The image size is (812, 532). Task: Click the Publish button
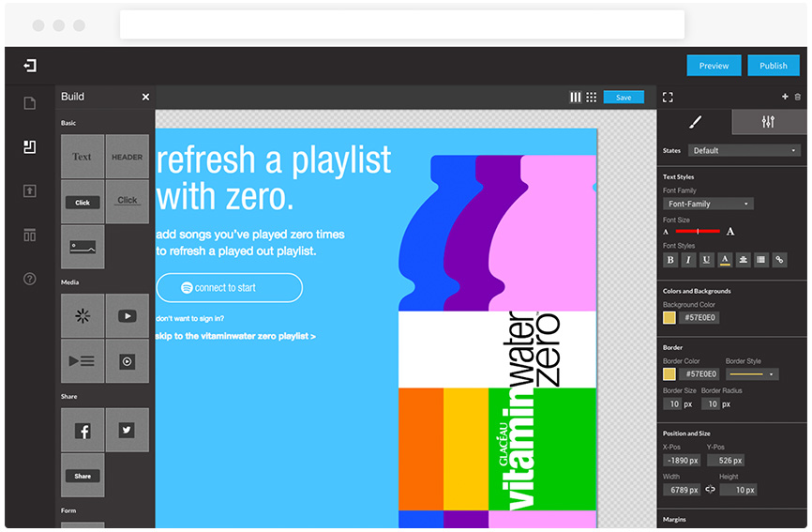point(774,66)
